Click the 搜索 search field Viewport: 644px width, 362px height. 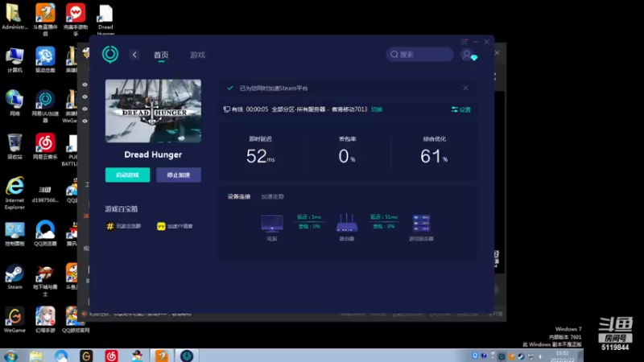[419, 54]
